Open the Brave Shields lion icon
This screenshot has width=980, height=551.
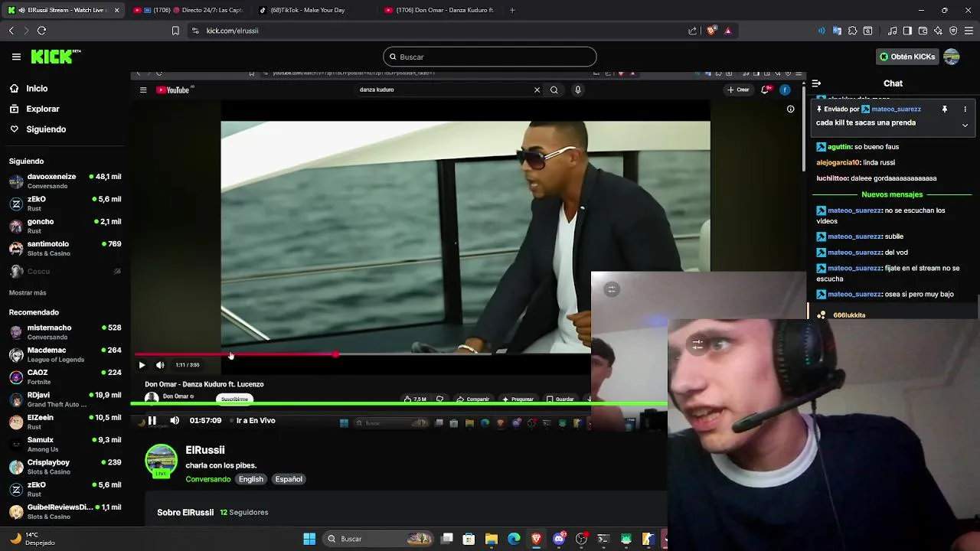coord(711,31)
